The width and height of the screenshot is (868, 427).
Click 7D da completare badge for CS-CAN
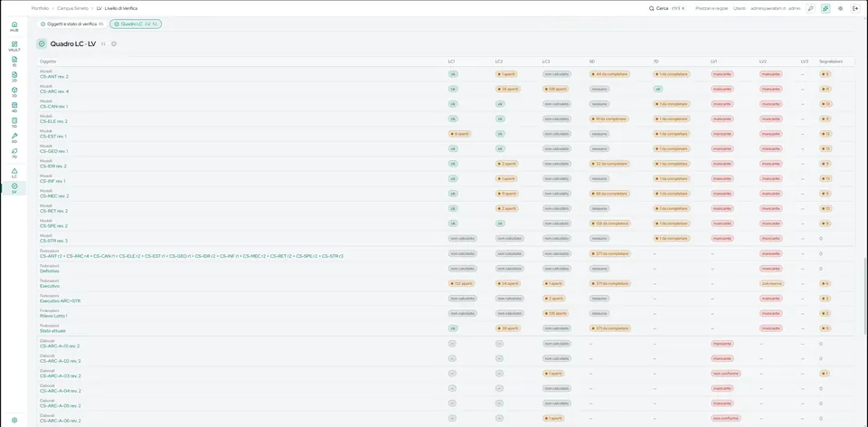tap(672, 103)
